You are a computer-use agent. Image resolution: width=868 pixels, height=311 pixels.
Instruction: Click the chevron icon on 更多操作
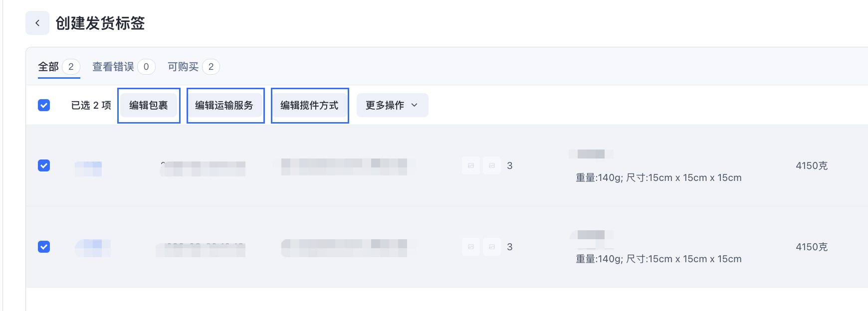click(415, 105)
